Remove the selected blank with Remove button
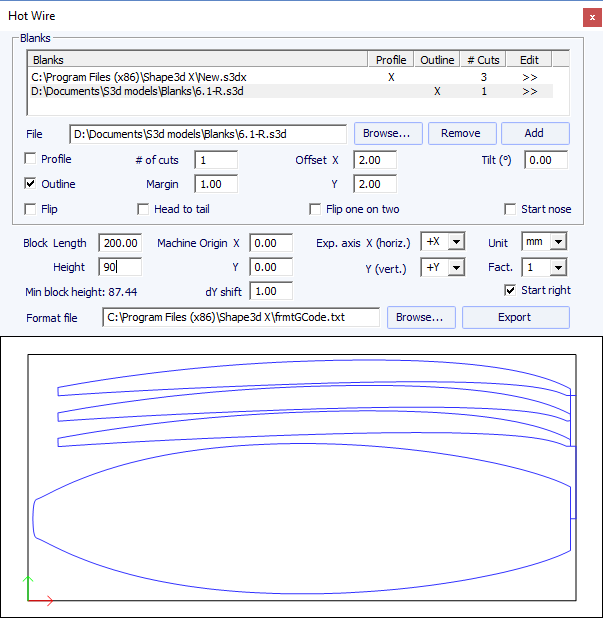 [x=461, y=134]
